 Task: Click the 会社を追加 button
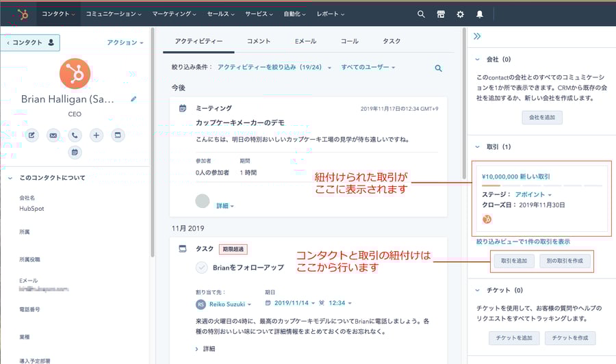pos(542,118)
